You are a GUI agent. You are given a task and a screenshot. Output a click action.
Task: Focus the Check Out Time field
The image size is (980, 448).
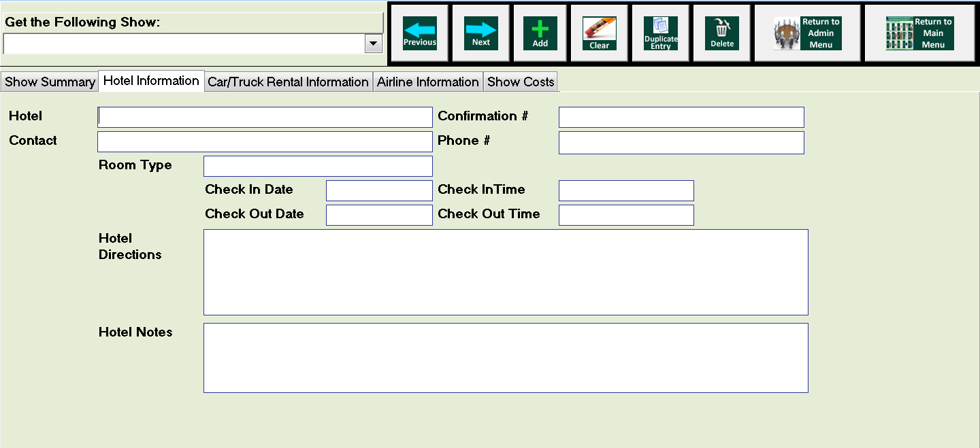[x=626, y=215]
